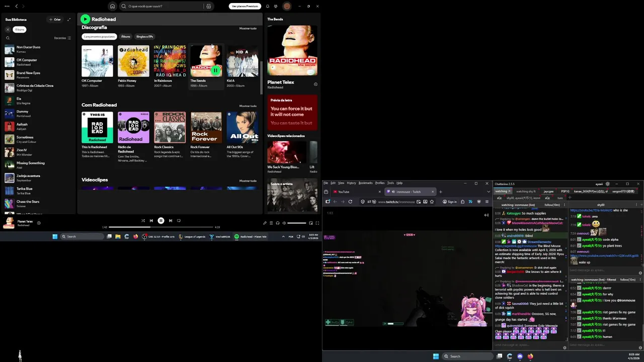Image resolution: width=644 pixels, height=362 pixels.
Task: Open Spotify user profile avatar
Action: 287,7
